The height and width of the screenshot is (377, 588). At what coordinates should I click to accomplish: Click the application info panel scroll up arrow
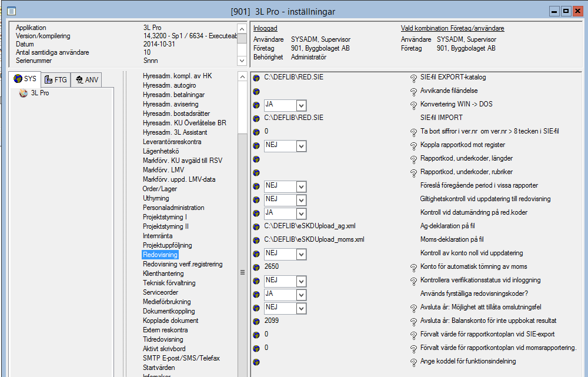pos(242,29)
